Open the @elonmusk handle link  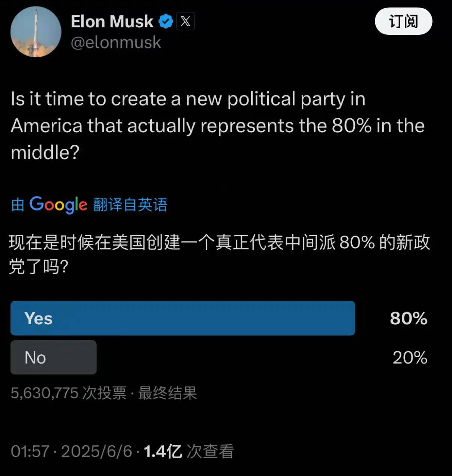coord(116,42)
